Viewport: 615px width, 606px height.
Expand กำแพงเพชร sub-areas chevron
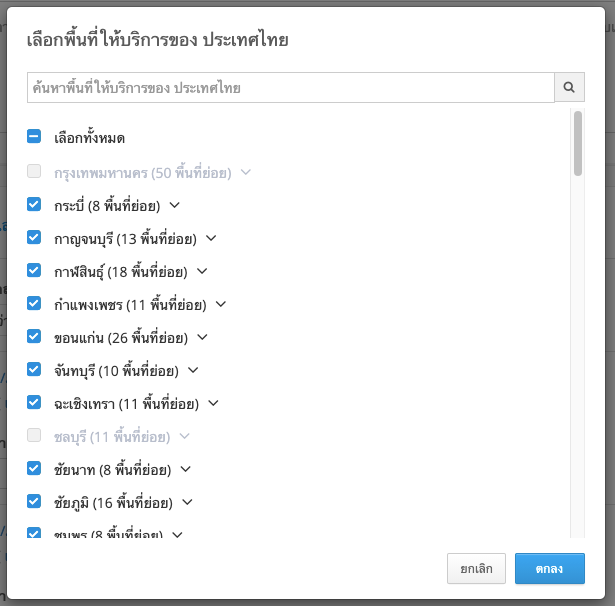(221, 304)
